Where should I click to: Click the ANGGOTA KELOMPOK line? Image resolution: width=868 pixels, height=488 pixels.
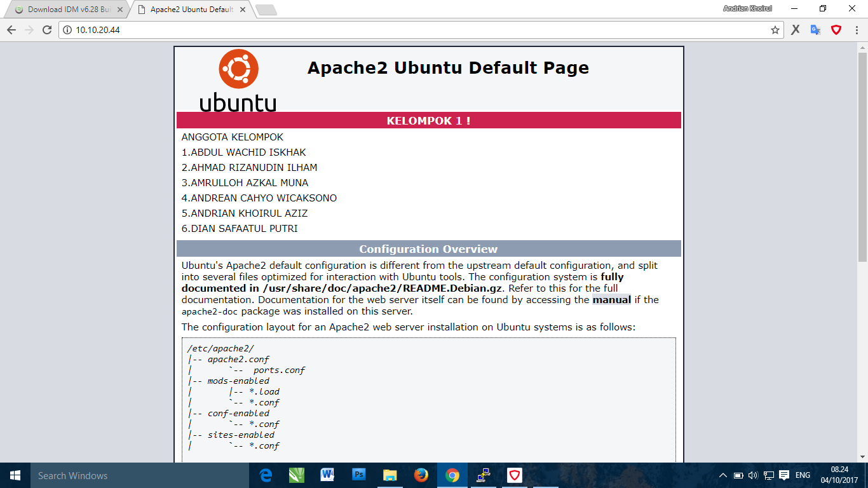[x=233, y=137]
